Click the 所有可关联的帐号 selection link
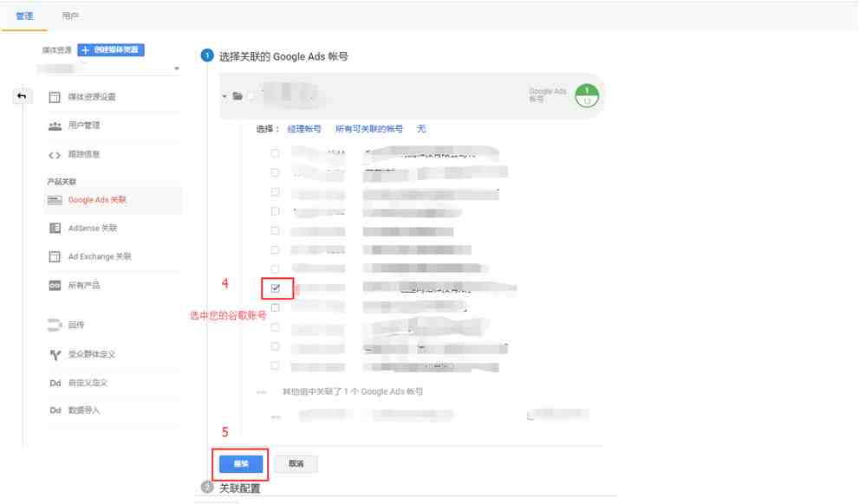This screenshot has height=504, width=859. 368,129
